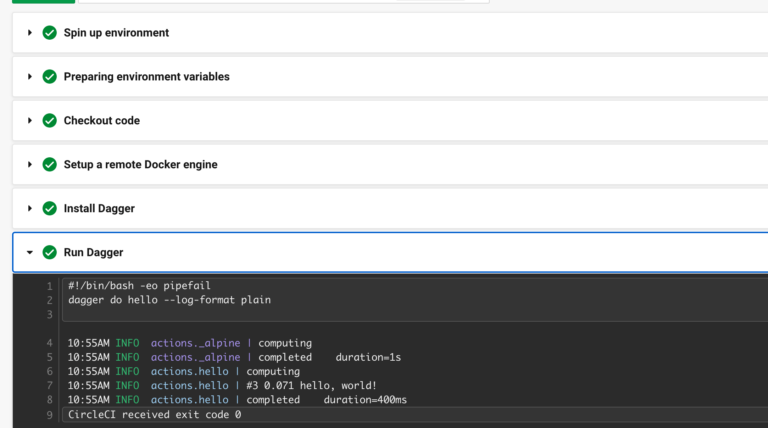Image resolution: width=768 pixels, height=428 pixels.
Task: Click the Setup a remote Docker engine title
Action: pos(140,165)
